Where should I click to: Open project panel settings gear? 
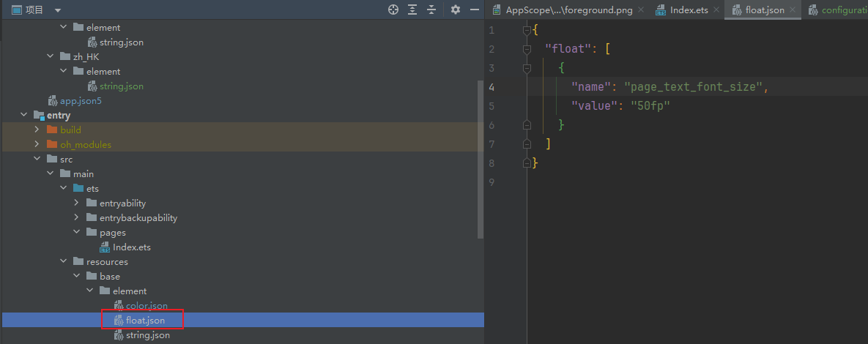456,10
